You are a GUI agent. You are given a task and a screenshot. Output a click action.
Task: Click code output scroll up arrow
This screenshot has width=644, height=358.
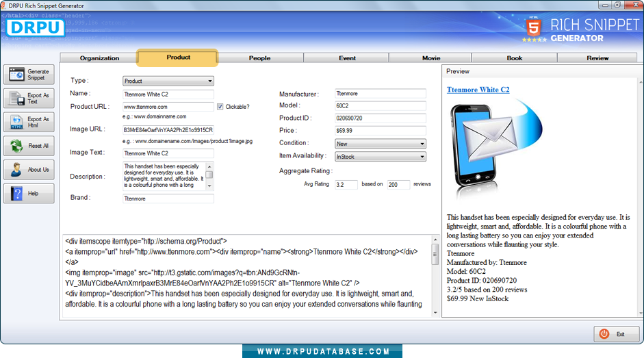435,239
